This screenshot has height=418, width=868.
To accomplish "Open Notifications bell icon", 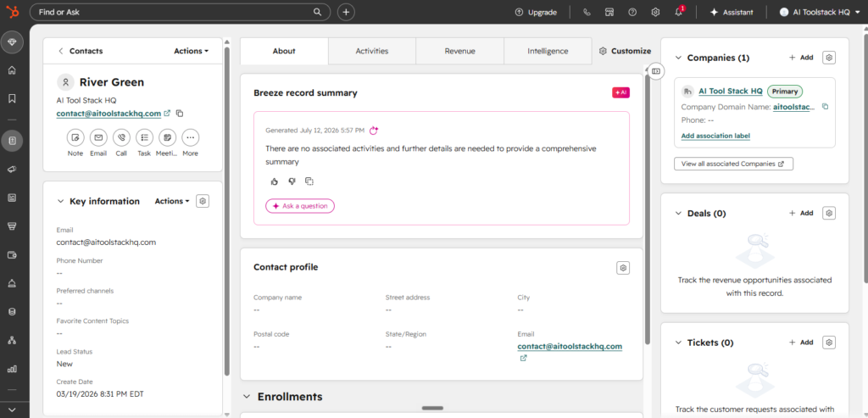I will coord(679,12).
